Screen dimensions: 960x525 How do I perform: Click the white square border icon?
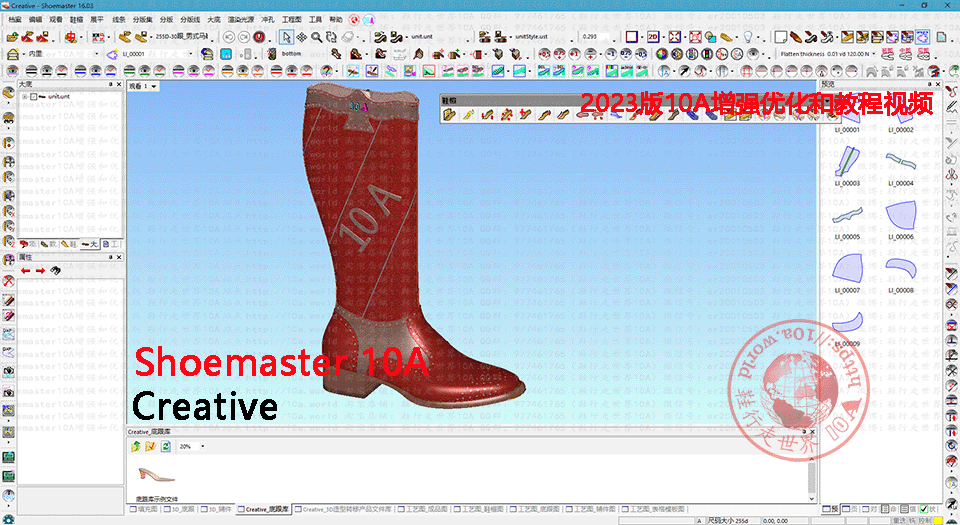631,37
